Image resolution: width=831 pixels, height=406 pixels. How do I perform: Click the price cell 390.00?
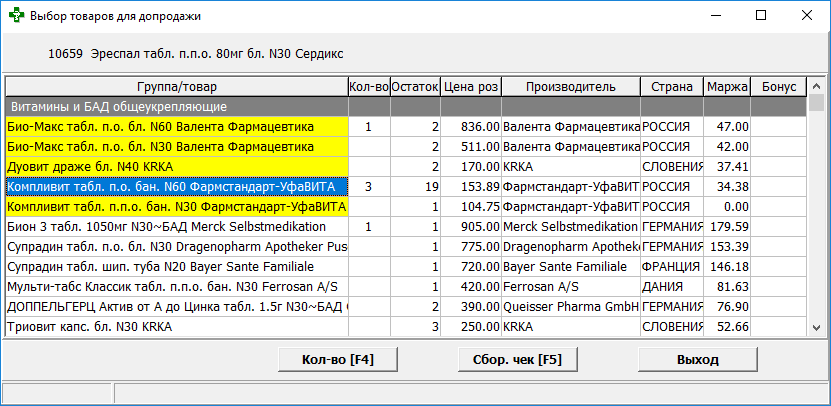(x=471, y=307)
